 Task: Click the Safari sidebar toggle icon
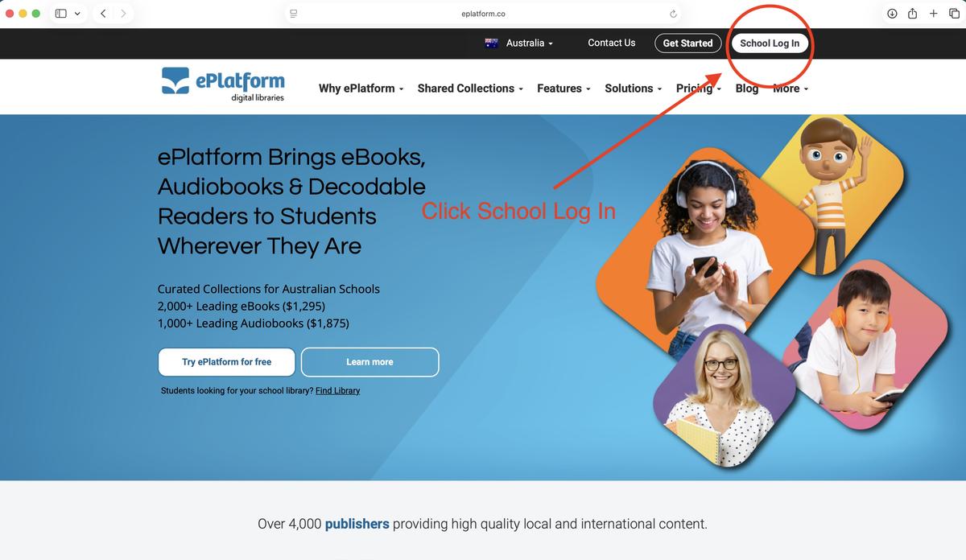pos(61,14)
